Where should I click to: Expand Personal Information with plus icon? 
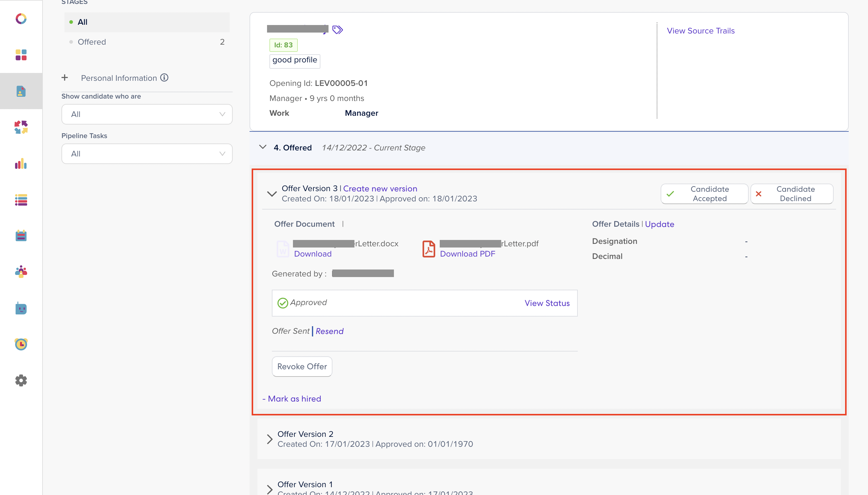point(65,78)
